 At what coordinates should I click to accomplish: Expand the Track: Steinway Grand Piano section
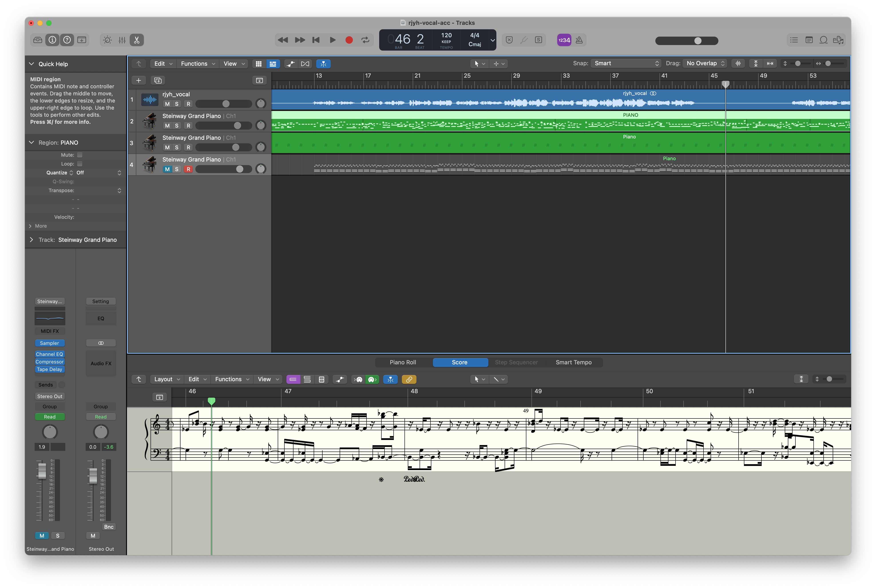(x=32, y=240)
